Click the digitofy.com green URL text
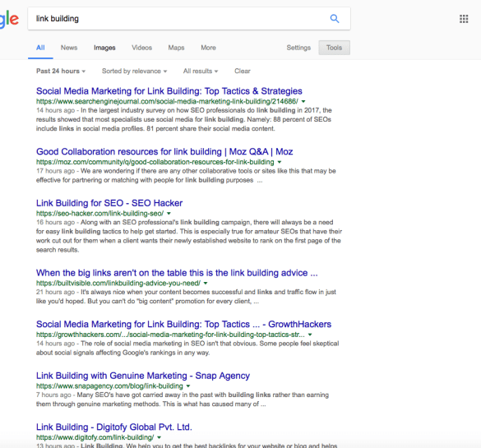Viewport: 481px width, 448px height. [x=95, y=437]
